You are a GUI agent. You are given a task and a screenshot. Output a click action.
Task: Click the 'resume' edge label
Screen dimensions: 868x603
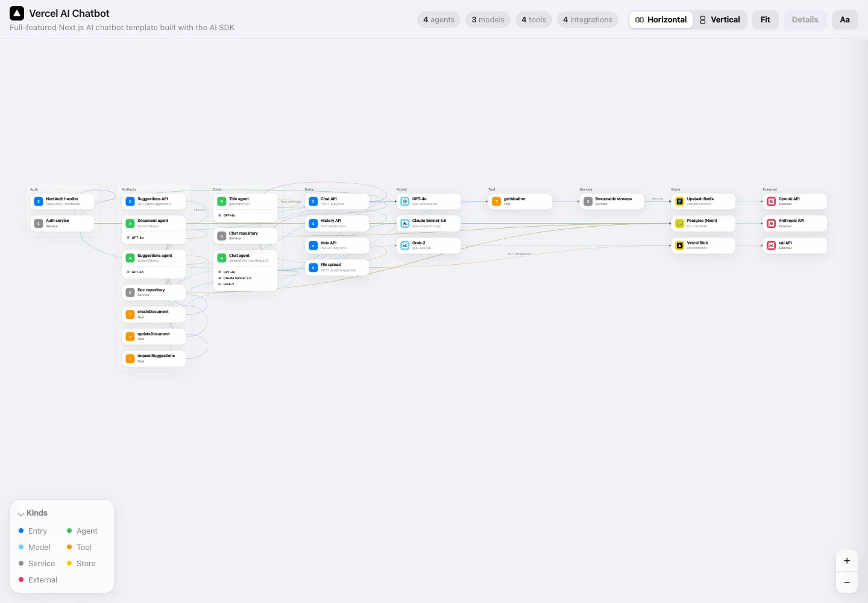(x=658, y=198)
